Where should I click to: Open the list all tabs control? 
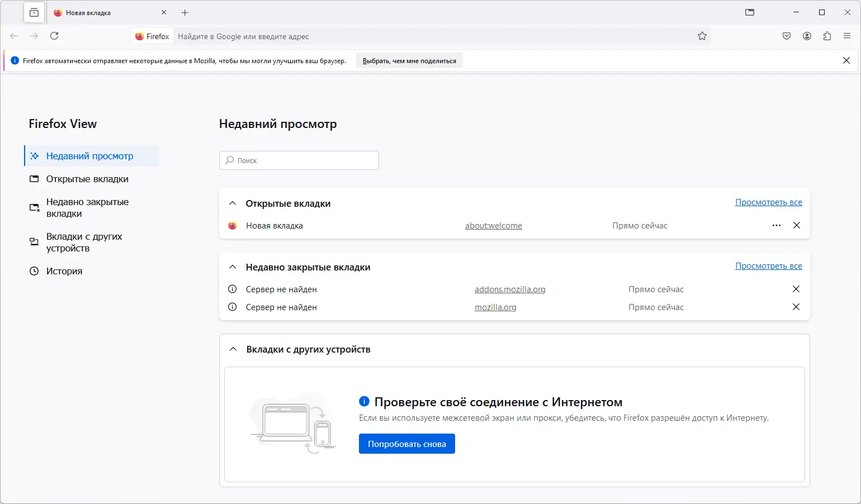click(750, 12)
